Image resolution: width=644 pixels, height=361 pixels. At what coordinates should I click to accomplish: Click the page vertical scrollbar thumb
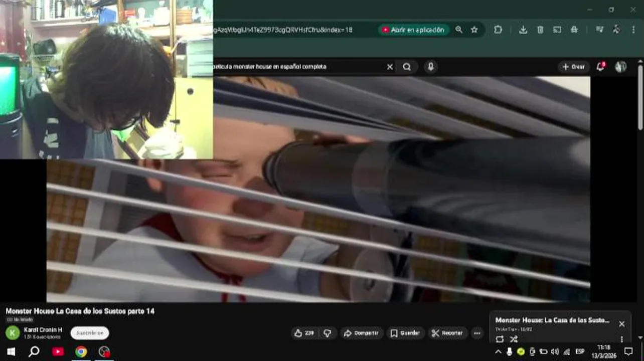(640, 97)
